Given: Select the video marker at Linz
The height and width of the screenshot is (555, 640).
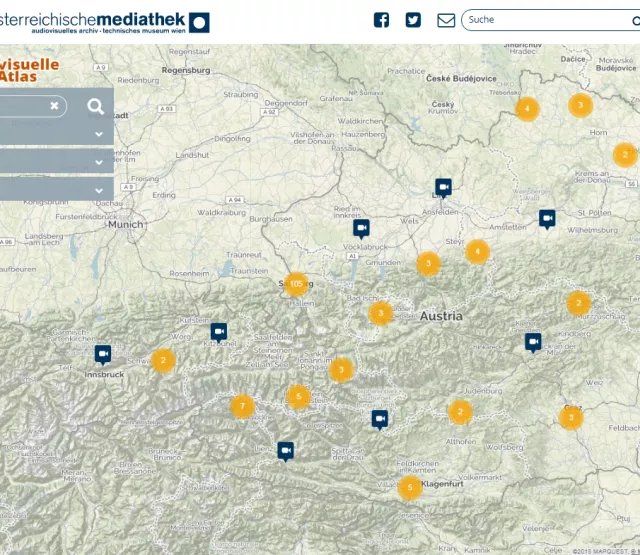Looking at the screenshot, I should tap(443, 186).
